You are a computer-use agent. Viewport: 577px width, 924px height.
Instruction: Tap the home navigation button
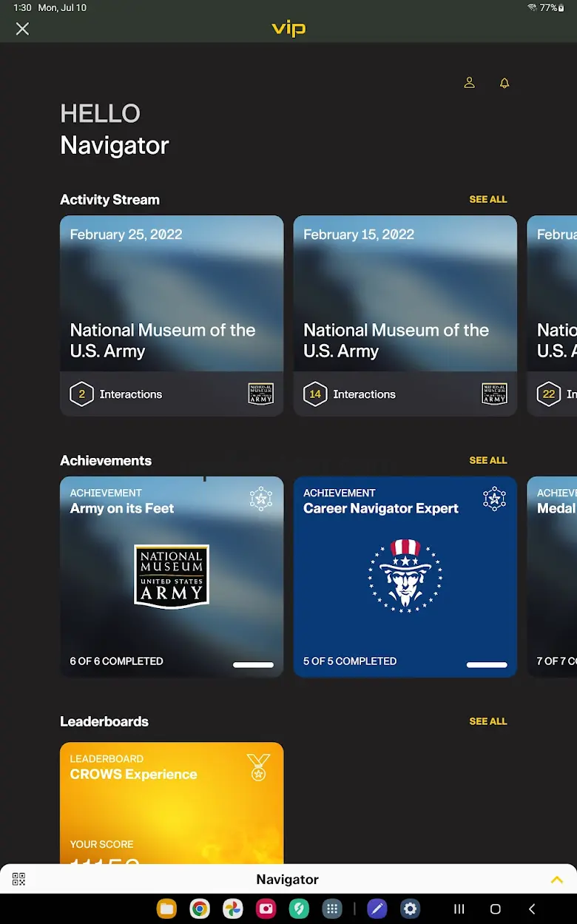(496, 909)
